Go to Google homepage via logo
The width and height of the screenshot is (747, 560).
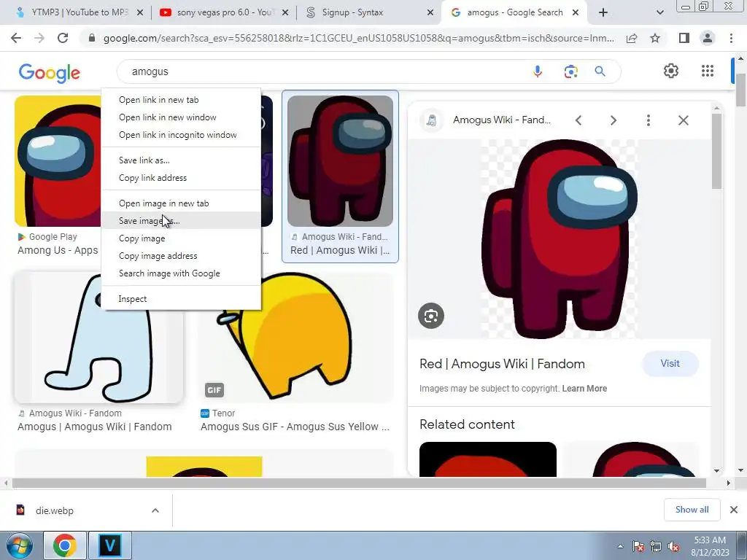click(x=50, y=73)
